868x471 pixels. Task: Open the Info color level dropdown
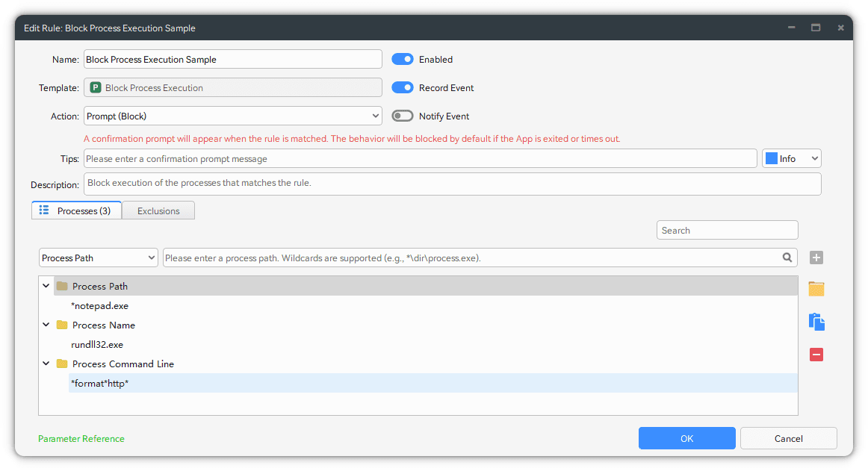791,158
